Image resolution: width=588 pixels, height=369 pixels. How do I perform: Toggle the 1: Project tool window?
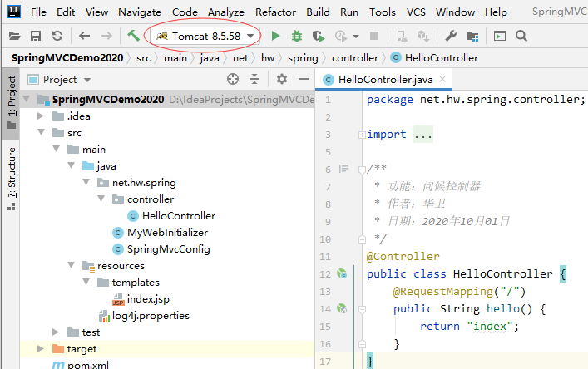pyautogui.click(x=11, y=102)
